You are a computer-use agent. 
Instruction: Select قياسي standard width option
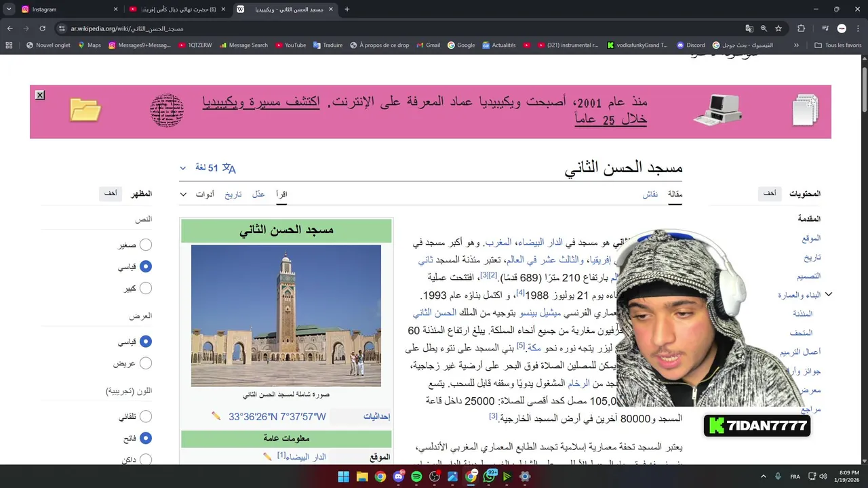coord(145,342)
